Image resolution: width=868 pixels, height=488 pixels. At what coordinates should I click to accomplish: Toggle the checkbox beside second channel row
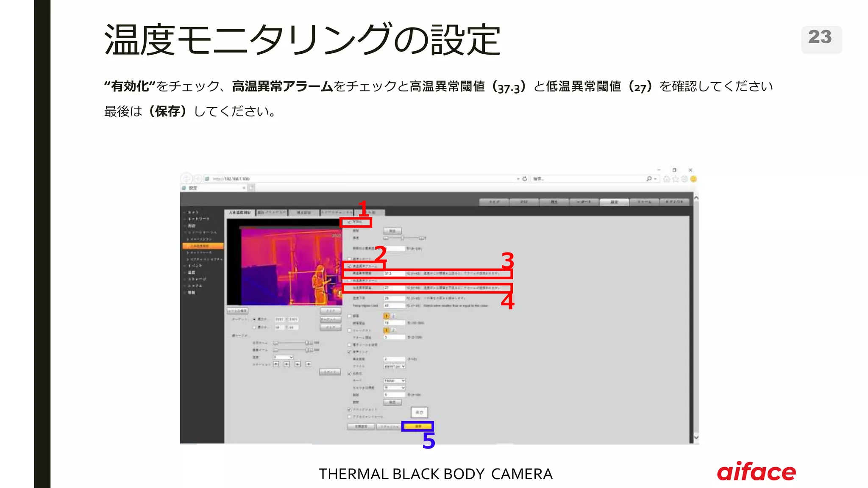350,330
